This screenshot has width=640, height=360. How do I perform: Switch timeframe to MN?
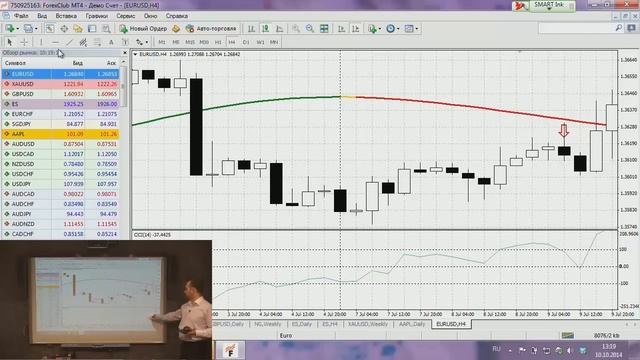point(274,42)
